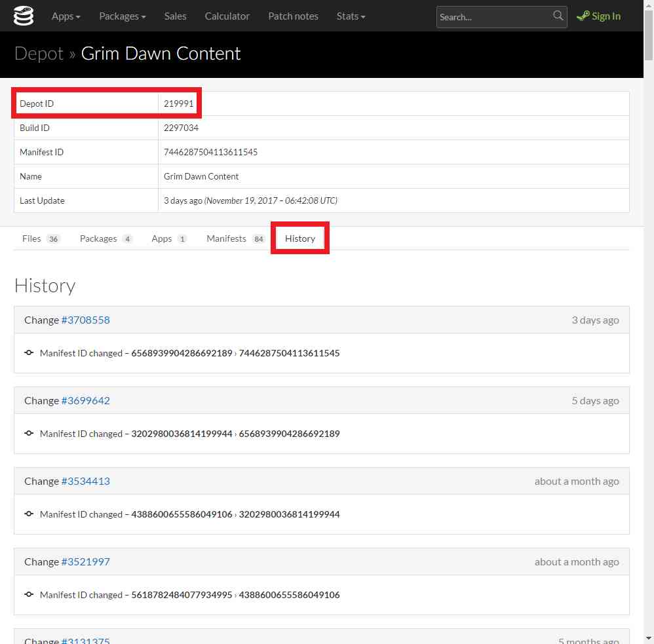Open Change #3534413 link
This screenshot has width=654, height=644.
coord(85,482)
